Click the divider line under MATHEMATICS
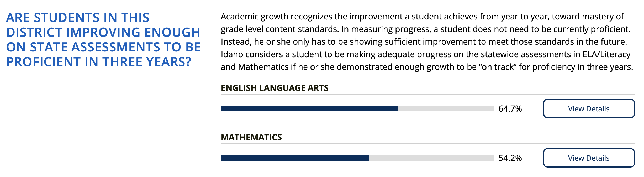This screenshot has height=177, width=644. point(428,144)
